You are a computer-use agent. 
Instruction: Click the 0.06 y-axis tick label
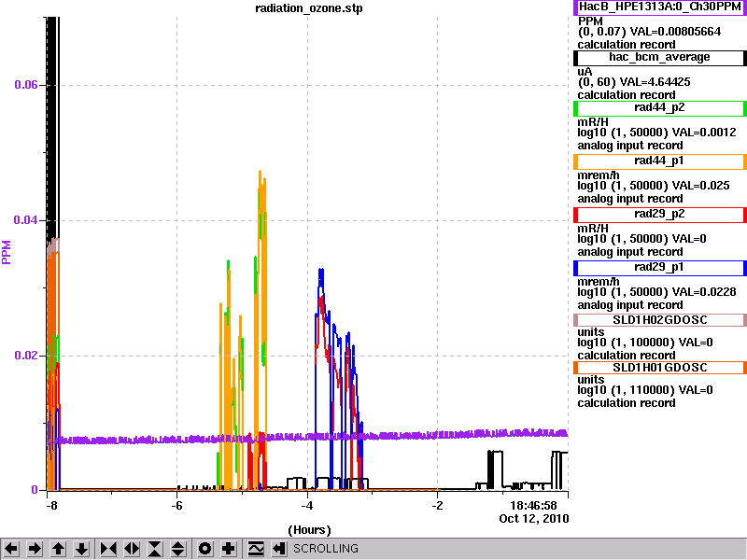[x=26, y=85]
